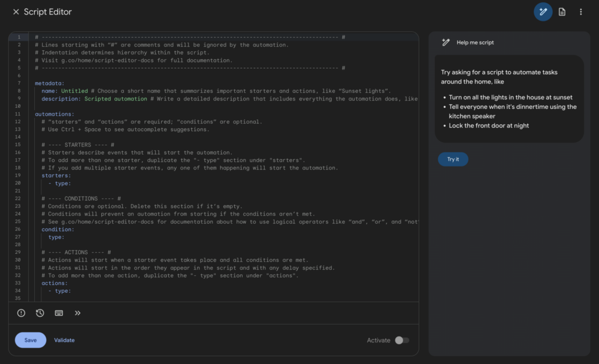Show script issues via exclamation icon
The width and height of the screenshot is (599, 364).
pyautogui.click(x=21, y=313)
